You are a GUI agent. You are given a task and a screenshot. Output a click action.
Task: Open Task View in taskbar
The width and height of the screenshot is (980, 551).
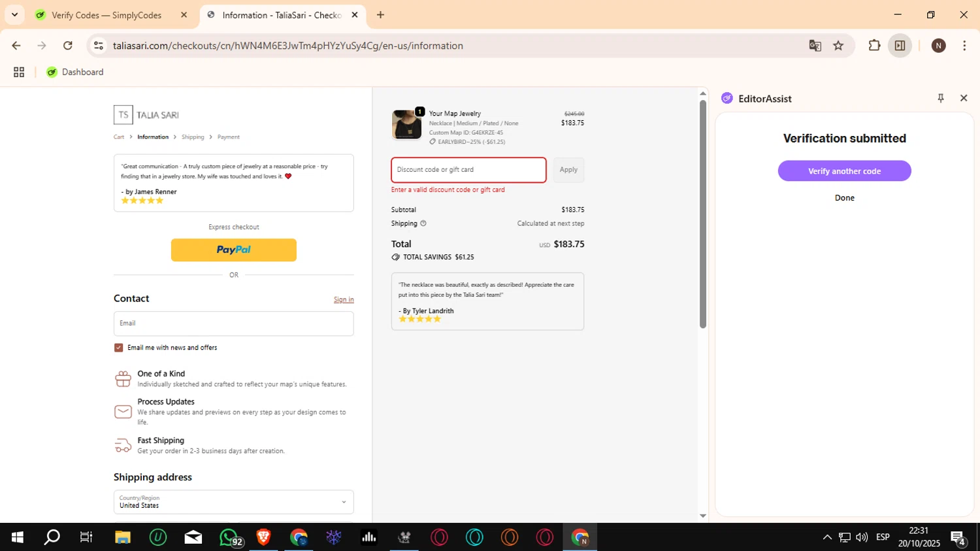[86, 537]
